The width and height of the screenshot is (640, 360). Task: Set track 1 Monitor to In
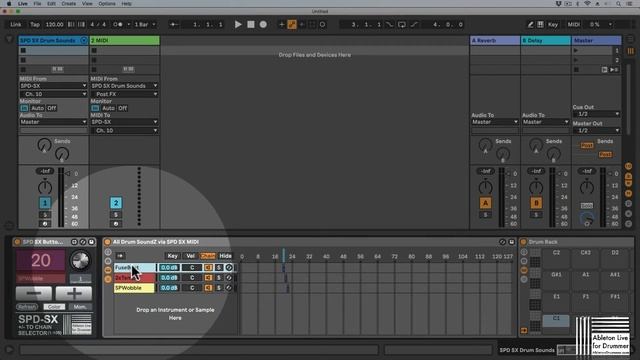[24, 108]
